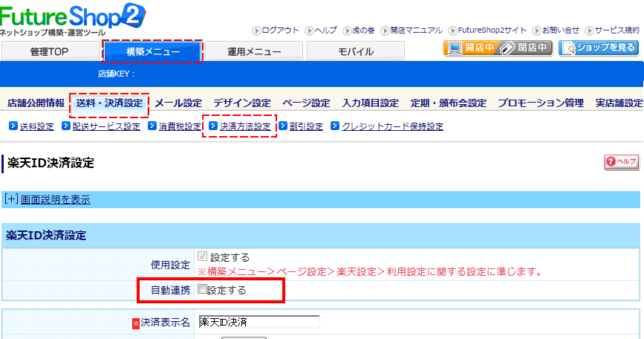Open 店舗公開情報 menu
This screenshot has width=644, height=339.
coord(36,103)
